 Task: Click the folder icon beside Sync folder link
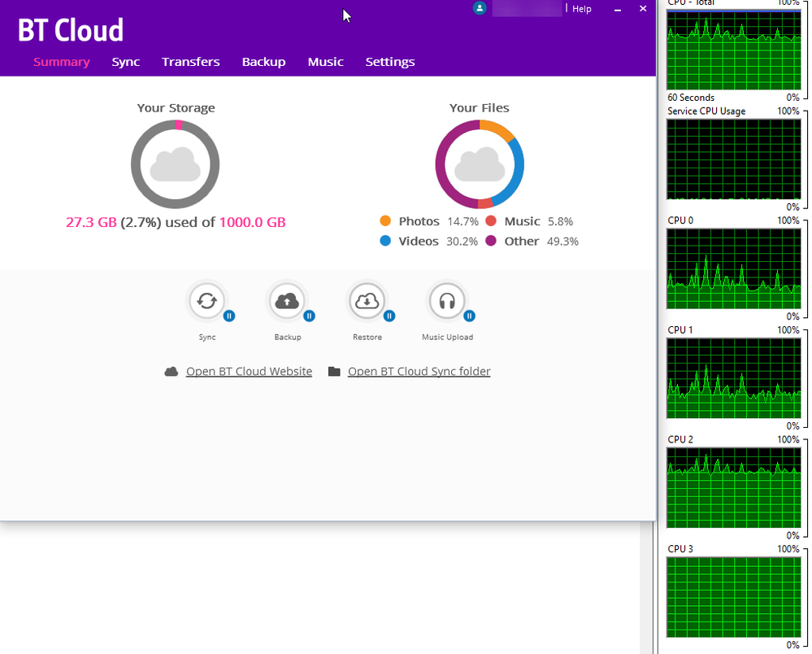click(334, 372)
